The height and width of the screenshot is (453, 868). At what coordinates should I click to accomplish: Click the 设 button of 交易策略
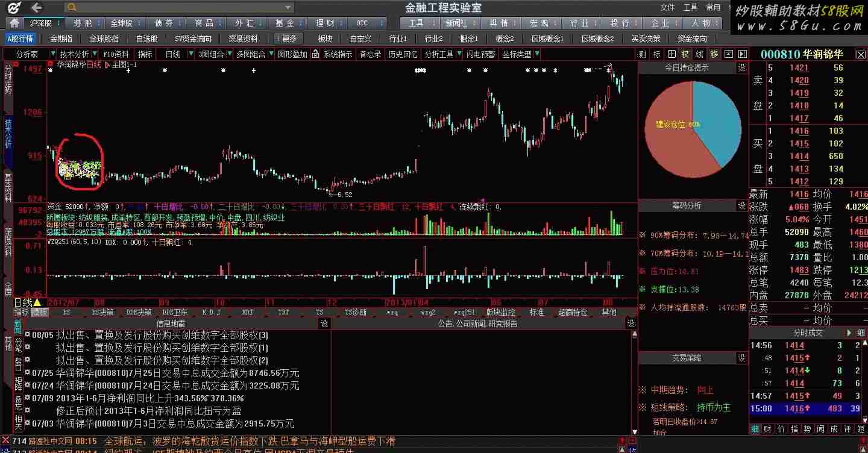(x=742, y=358)
